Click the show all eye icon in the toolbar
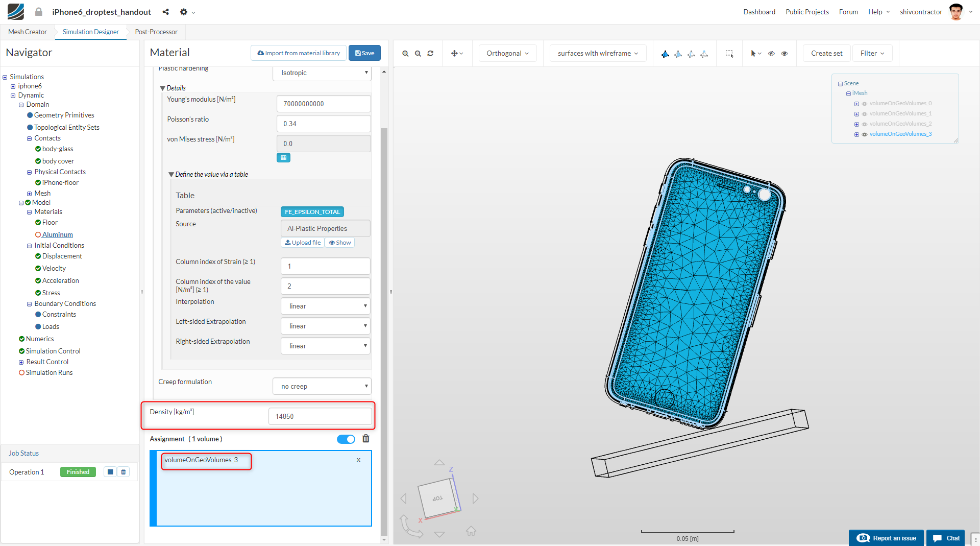The width and height of the screenshot is (980, 546). tap(785, 54)
